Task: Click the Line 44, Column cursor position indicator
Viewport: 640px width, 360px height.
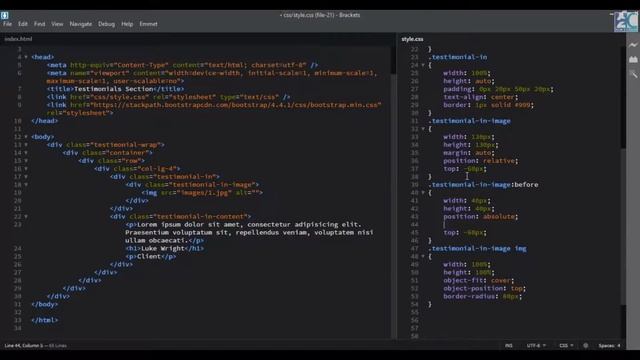Action: click(24, 346)
